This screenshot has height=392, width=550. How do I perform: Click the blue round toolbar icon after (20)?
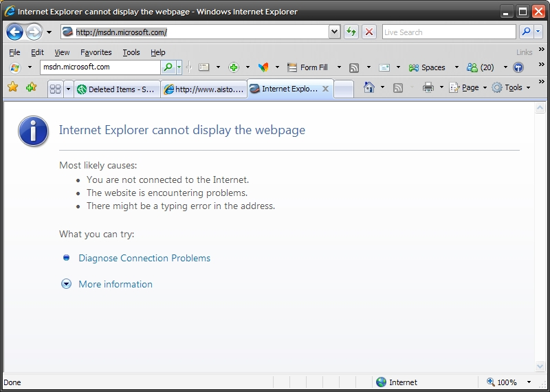[x=518, y=67]
